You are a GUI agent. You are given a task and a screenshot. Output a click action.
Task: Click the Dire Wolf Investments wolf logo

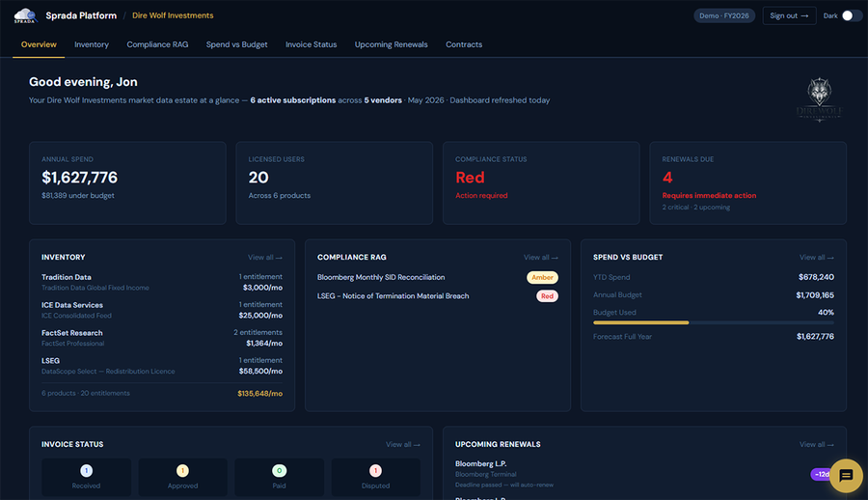819,99
